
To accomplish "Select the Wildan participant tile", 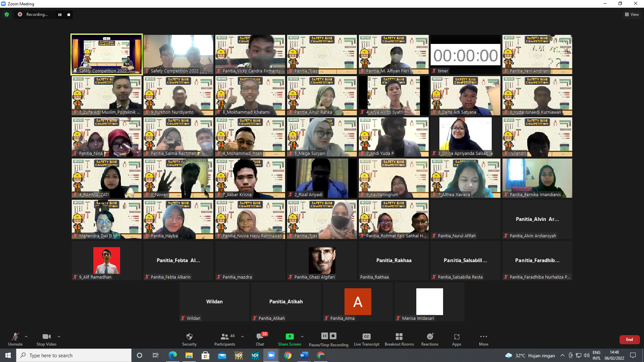I will (214, 302).
